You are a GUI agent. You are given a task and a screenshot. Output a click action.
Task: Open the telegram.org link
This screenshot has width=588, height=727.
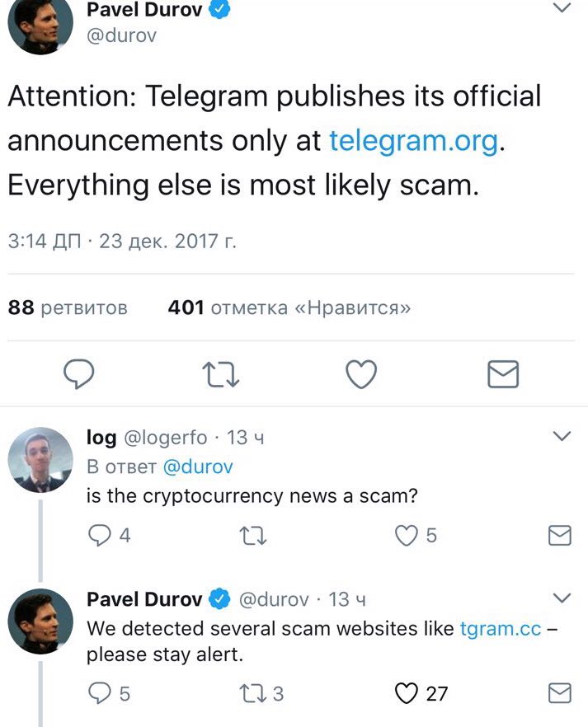point(414,141)
